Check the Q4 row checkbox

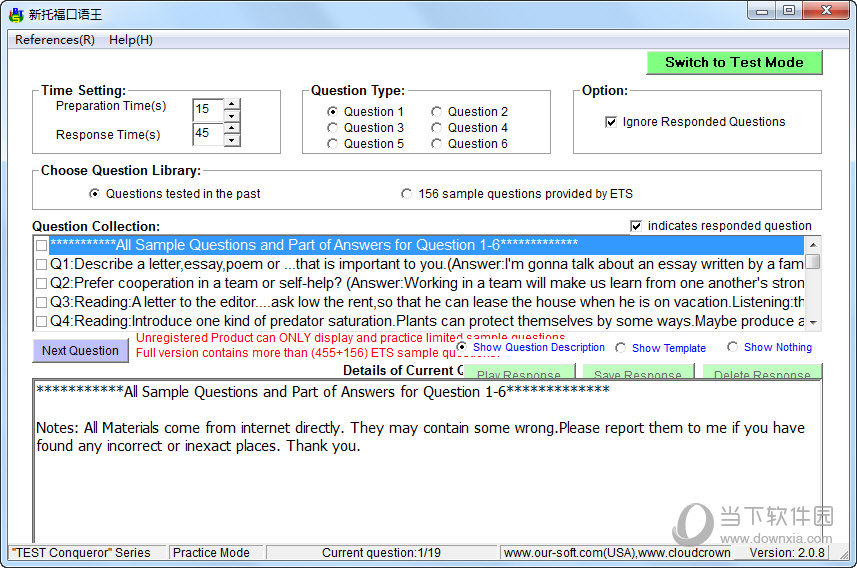pyautogui.click(x=42, y=321)
